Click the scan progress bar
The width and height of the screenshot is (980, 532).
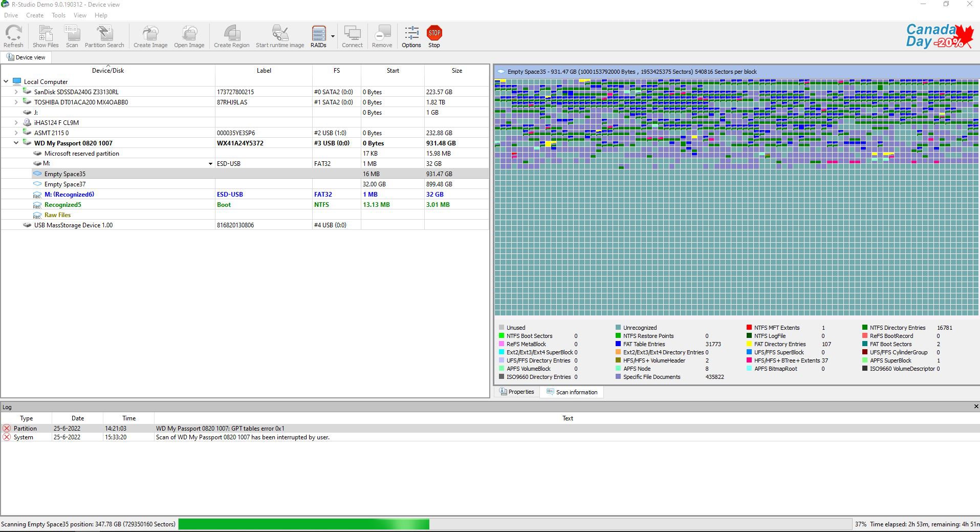click(514, 524)
